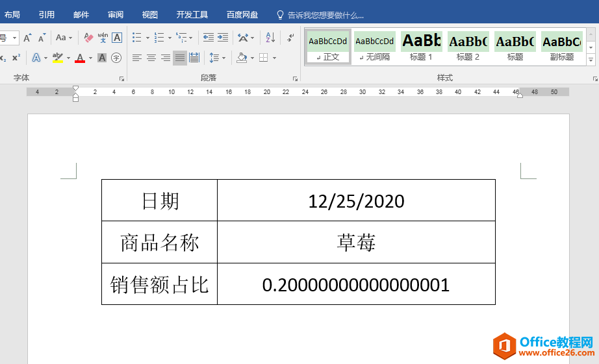Toggle superscript formatting

[x=16, y=58]
